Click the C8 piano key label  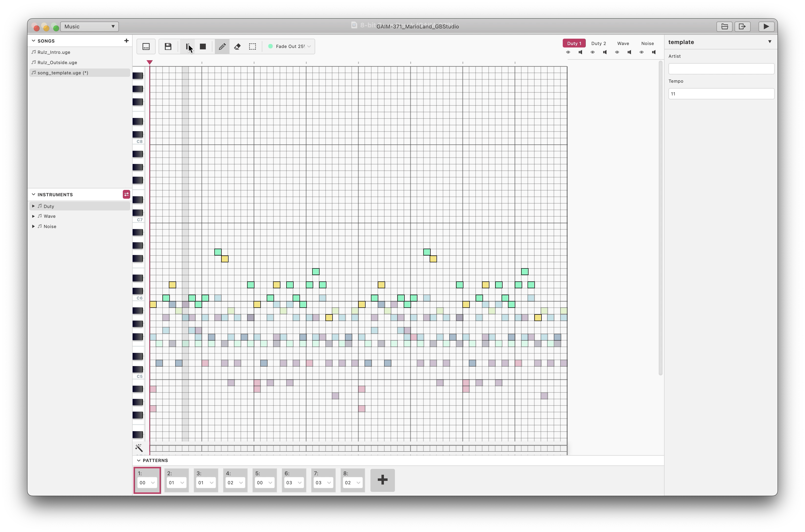pos(139,141)
